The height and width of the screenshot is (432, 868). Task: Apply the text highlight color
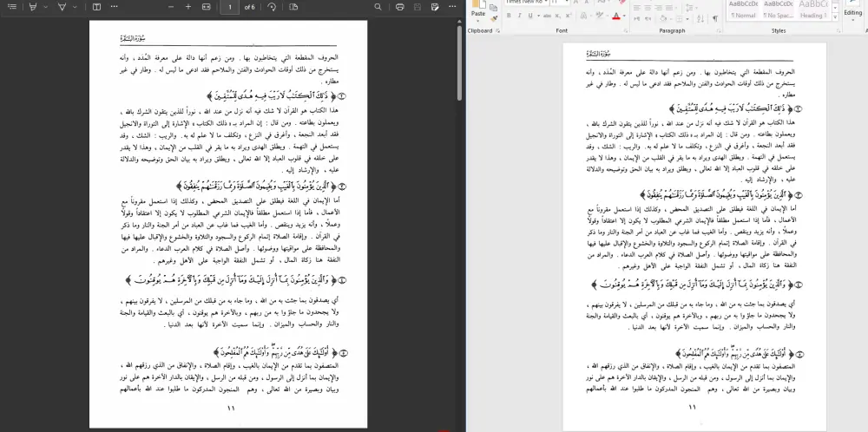point(600,16)
